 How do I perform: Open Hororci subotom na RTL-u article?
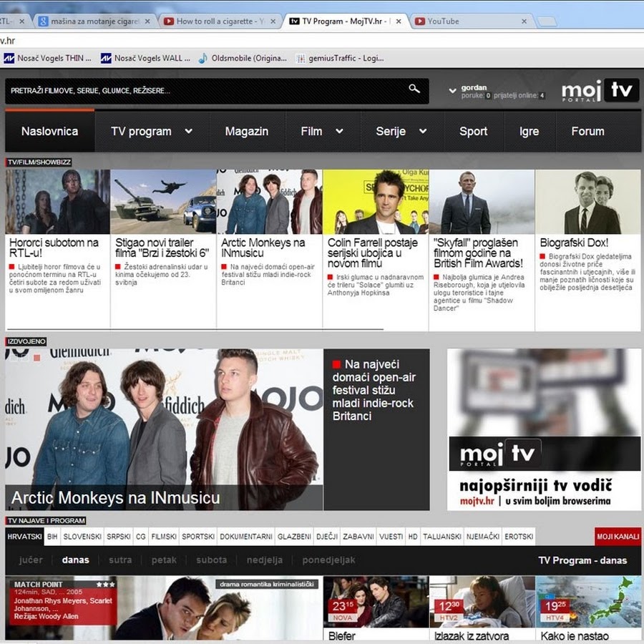click(x=54, y=248)
